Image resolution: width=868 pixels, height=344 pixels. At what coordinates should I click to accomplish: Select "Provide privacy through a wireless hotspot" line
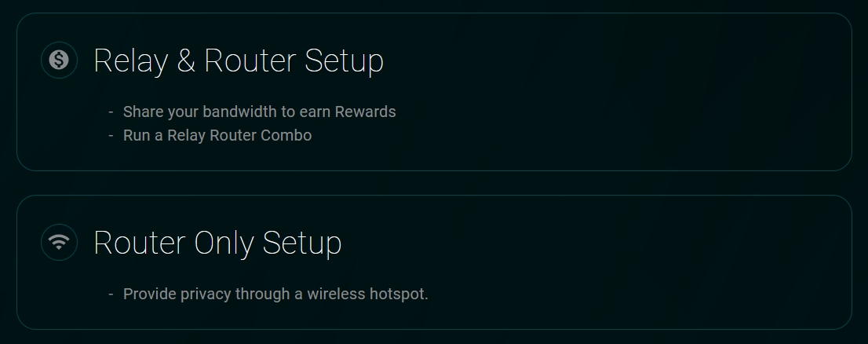(275, 294)
